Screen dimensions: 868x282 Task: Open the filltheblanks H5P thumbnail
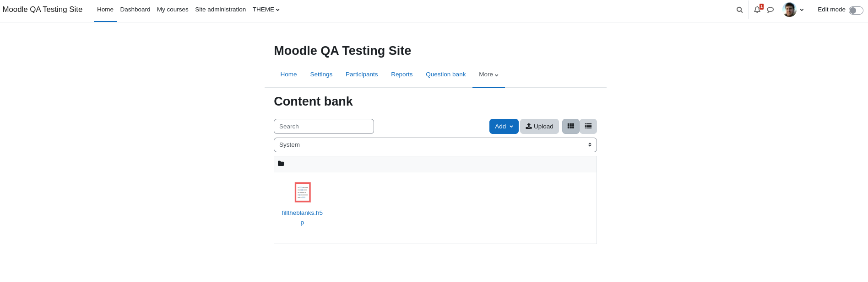(x=303, y=192)
